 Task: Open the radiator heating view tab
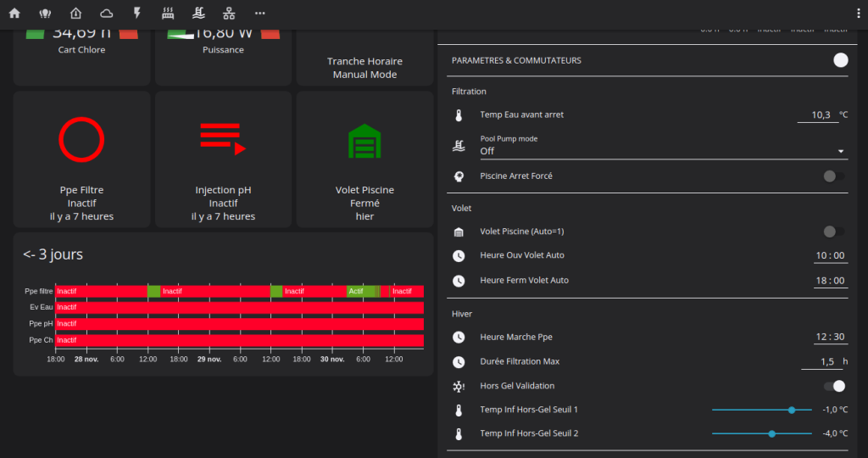168,14
